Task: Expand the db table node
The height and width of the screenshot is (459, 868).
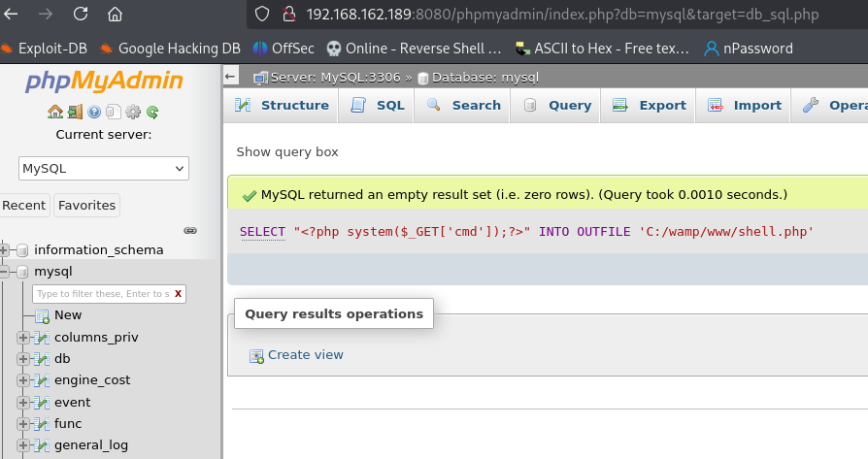Action: (x=22, y=359)
